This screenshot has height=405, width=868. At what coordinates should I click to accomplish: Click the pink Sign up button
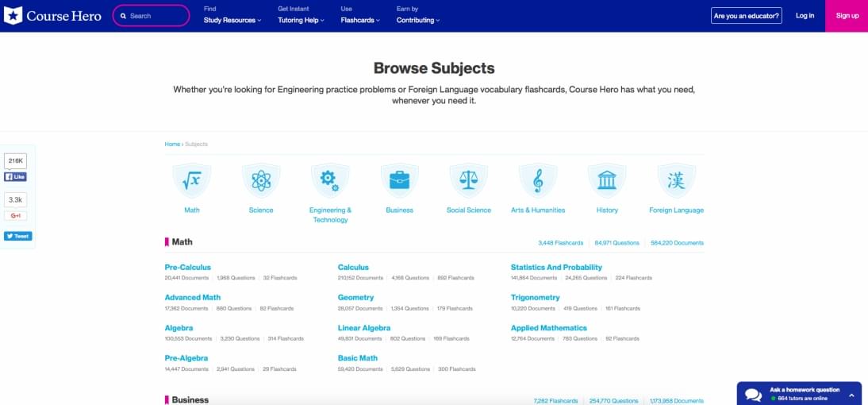847,16
